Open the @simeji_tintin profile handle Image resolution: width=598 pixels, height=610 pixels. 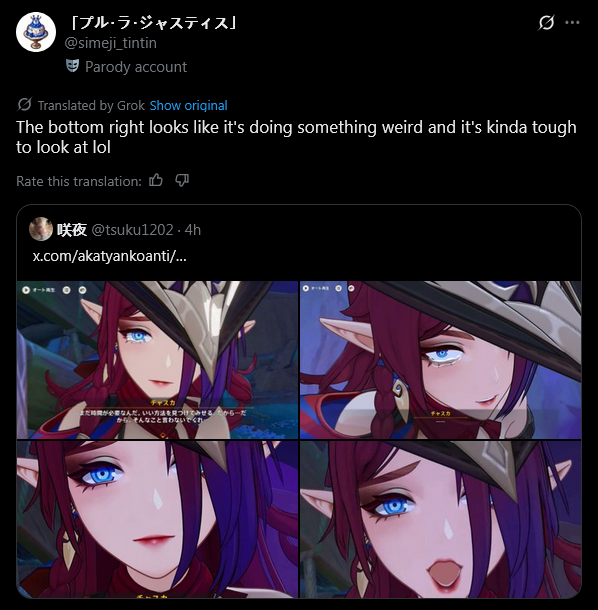pyautogui.click(x=110, y=43)
